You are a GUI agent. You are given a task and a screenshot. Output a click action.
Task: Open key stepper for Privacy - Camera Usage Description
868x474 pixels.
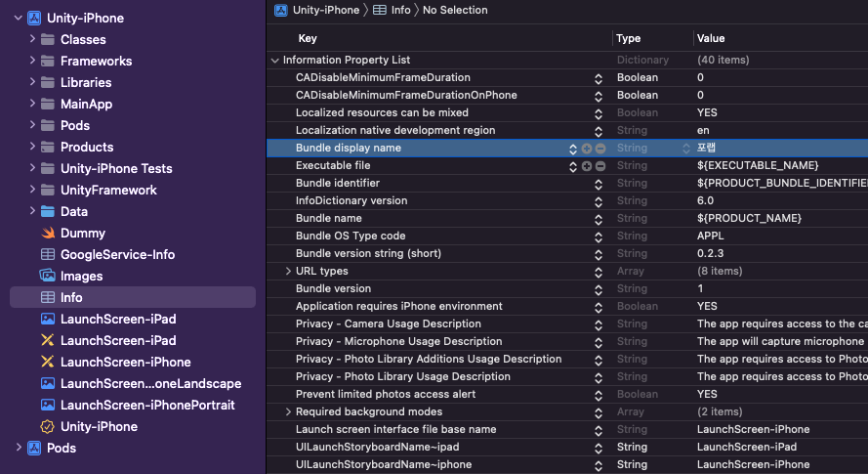[599, 325]
